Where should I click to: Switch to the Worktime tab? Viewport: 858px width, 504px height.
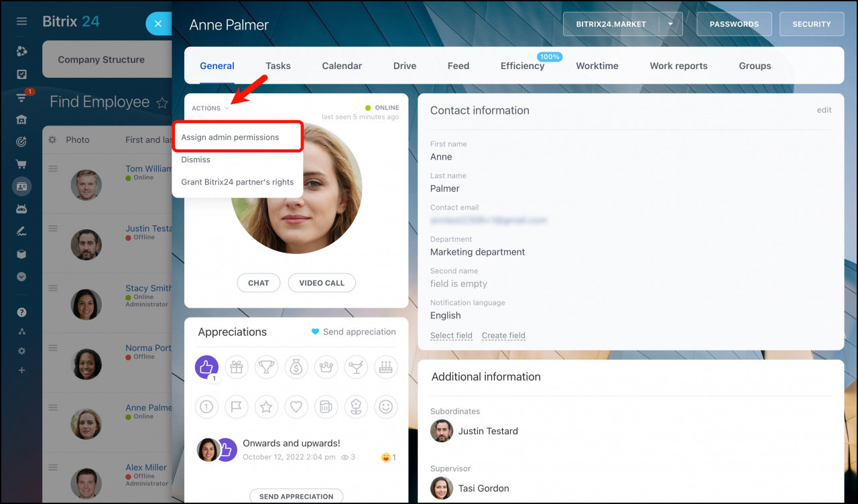(597, 66)
